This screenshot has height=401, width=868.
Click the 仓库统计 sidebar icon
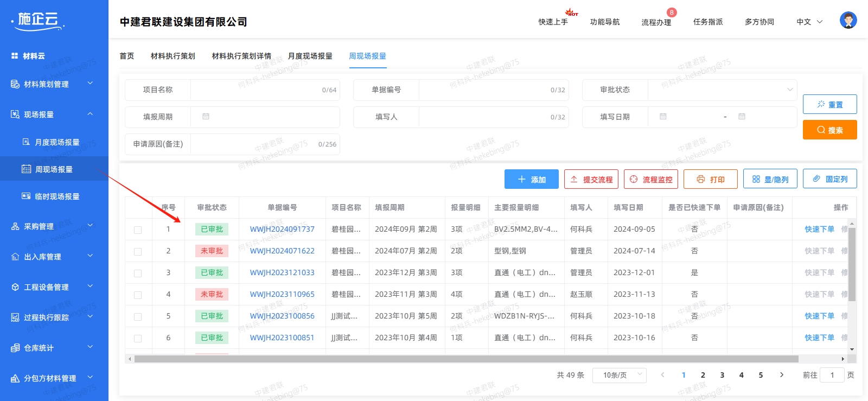[15, 348]
